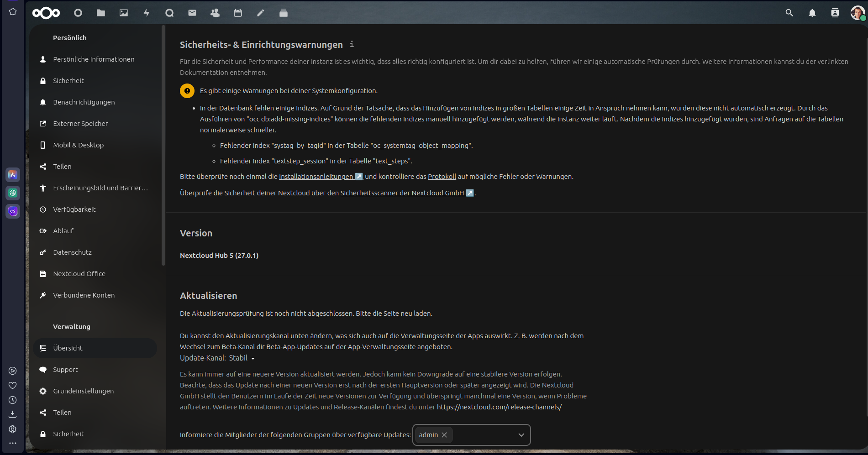This screenshot has width=868, height=455.
Task: Open the Dashboard circle icon in top bar
Action: click(x=78, y=13)
